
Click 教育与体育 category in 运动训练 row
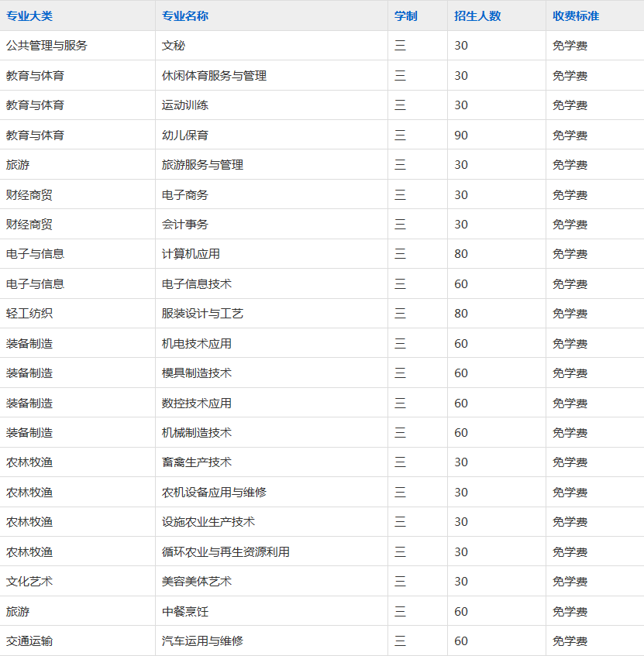click(x=35, y=105)
